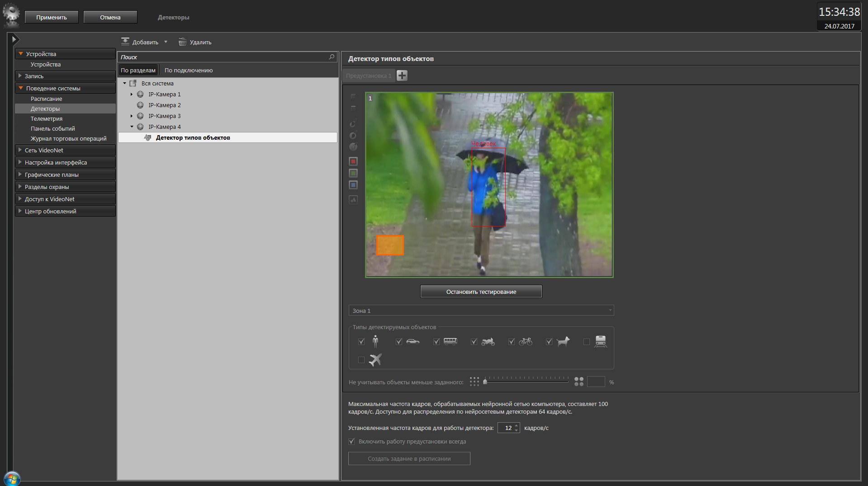Open Телеметрия in the sidebar
Viewport: 868px width, 486px height.
[47, 118]
